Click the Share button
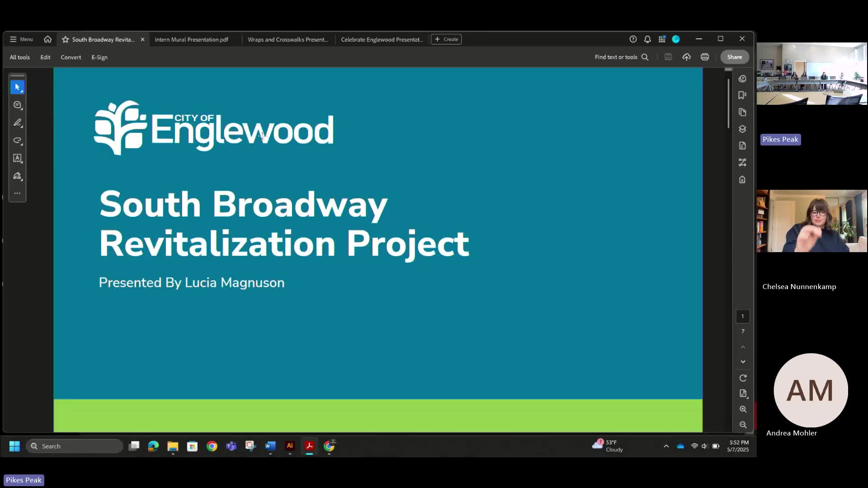This screenshot has width=868, height=488. pos(734,57)
